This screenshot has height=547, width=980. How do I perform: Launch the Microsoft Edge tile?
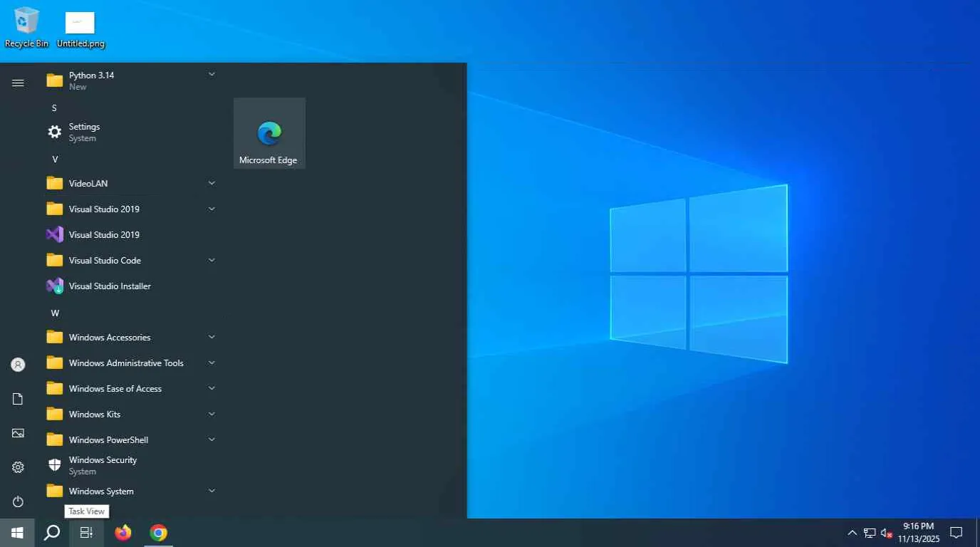269,133
